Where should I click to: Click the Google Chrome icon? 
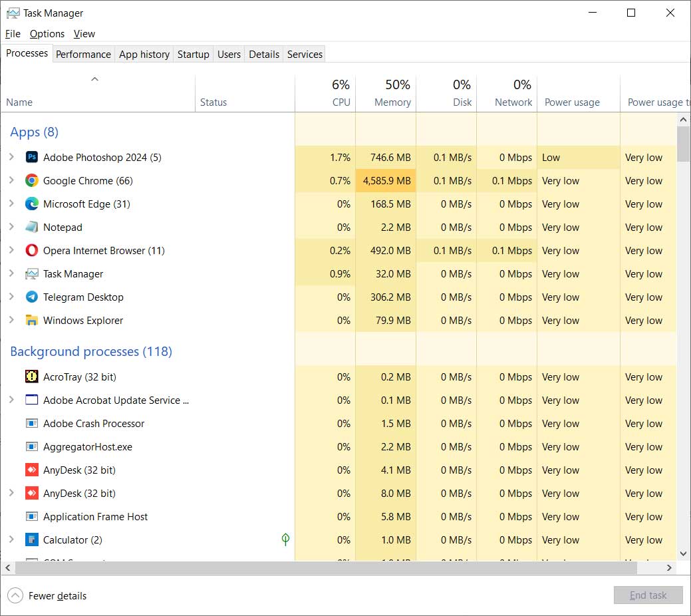pyautogui.click(x=31, y=180)
